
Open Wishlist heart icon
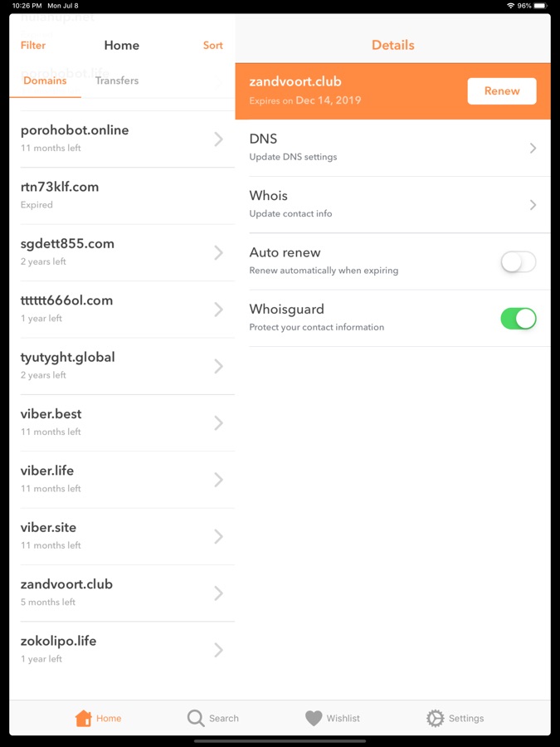coord(314,718)
